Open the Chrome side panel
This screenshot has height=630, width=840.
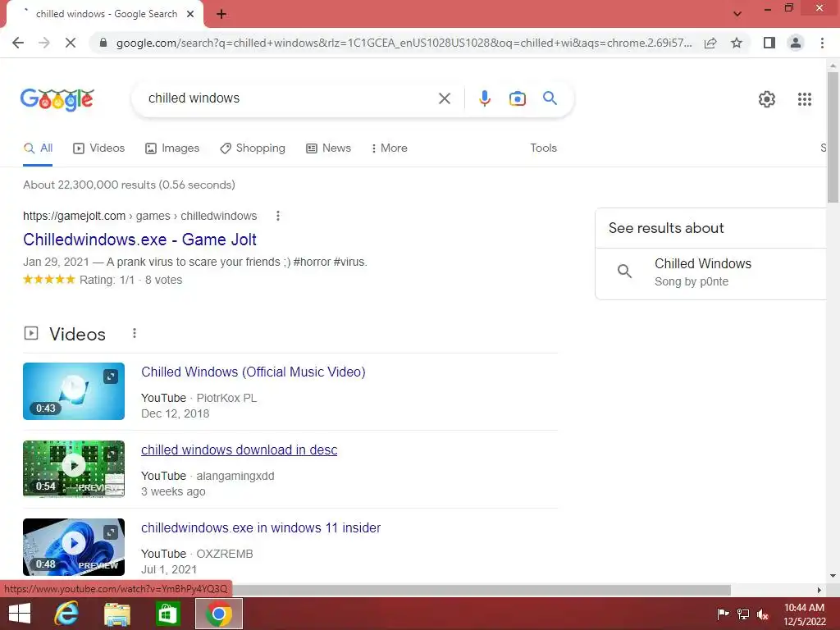(x=769, y=43)
